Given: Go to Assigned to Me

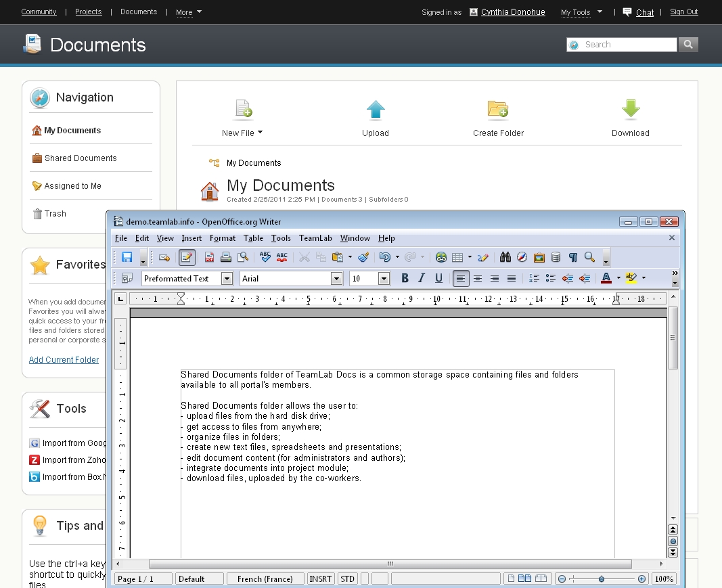Looking at the screenshot, I should pyautogui.click(x=73, y=185).
